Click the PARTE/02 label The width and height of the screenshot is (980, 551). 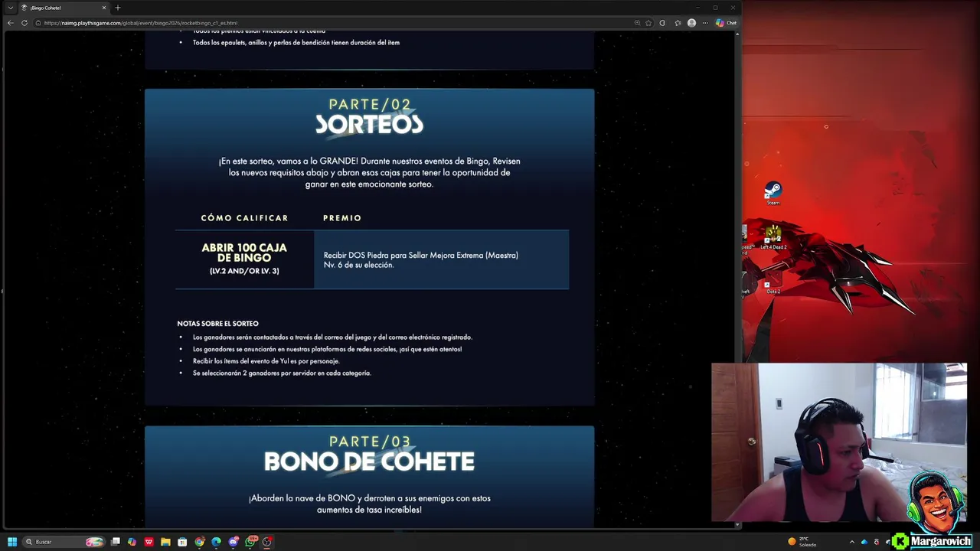370,104
